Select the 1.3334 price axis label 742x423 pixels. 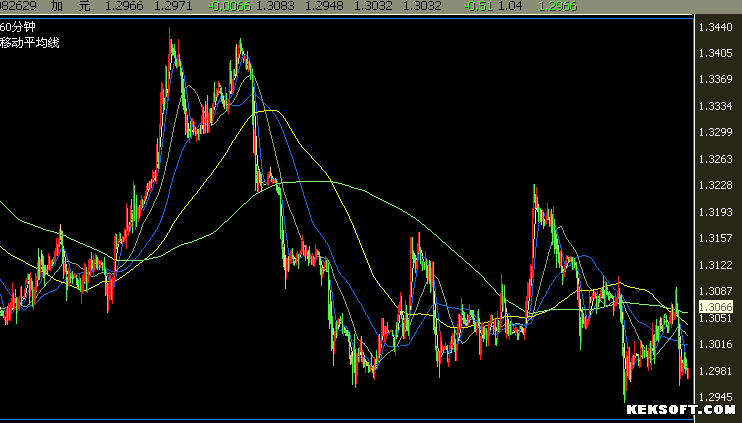716,106
